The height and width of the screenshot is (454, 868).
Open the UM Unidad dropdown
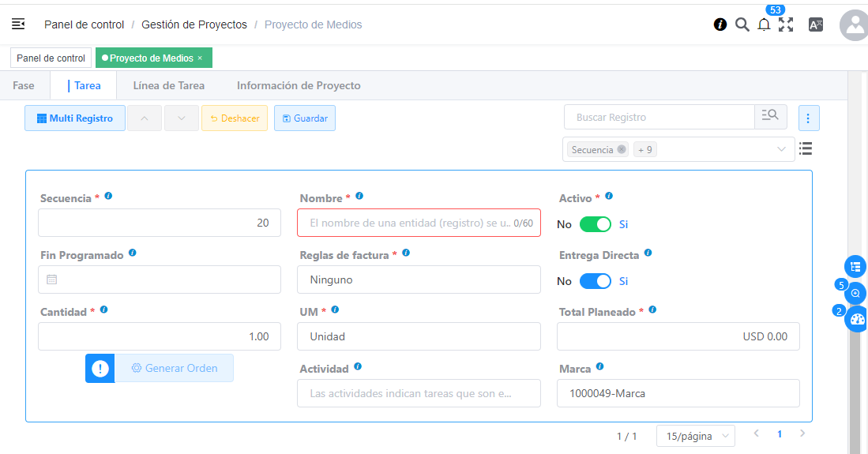point(419,336)
